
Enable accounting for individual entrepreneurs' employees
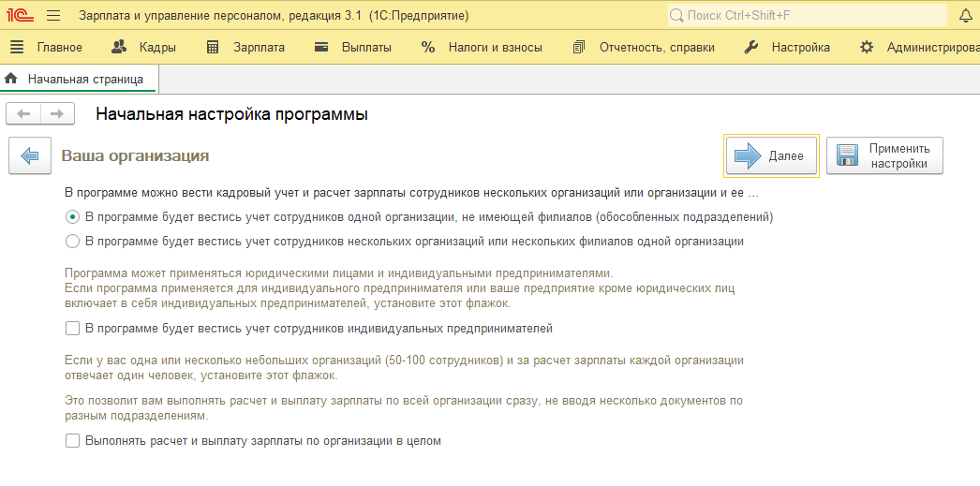pyautogui.click(x=309, y=328)
